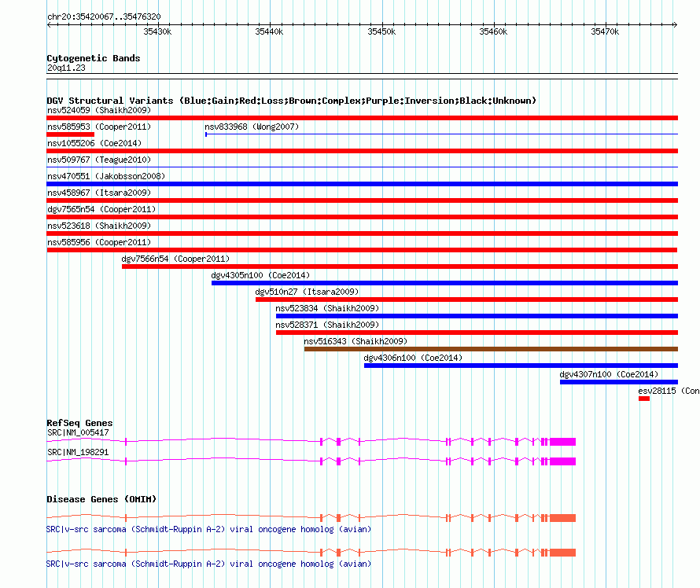The height and width of the screenshot is (588, 700).
Task: Click the Cytogenetic Bands track title
Action: coord(94,58)
